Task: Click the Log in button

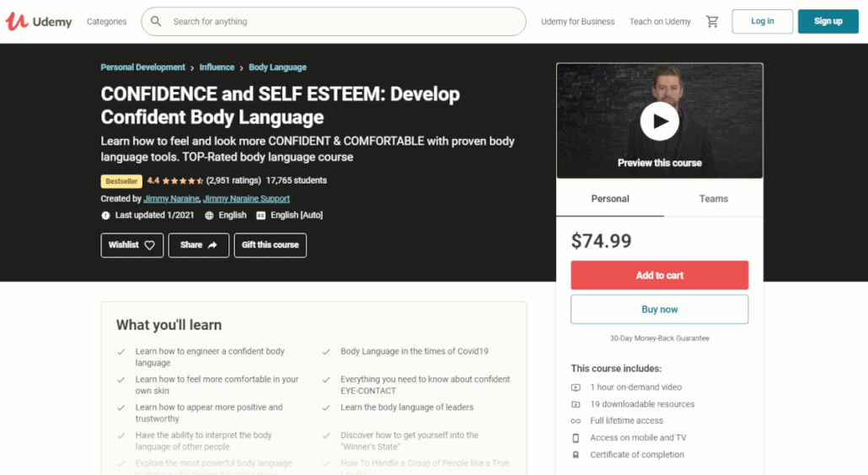Action: click(762, 22)
